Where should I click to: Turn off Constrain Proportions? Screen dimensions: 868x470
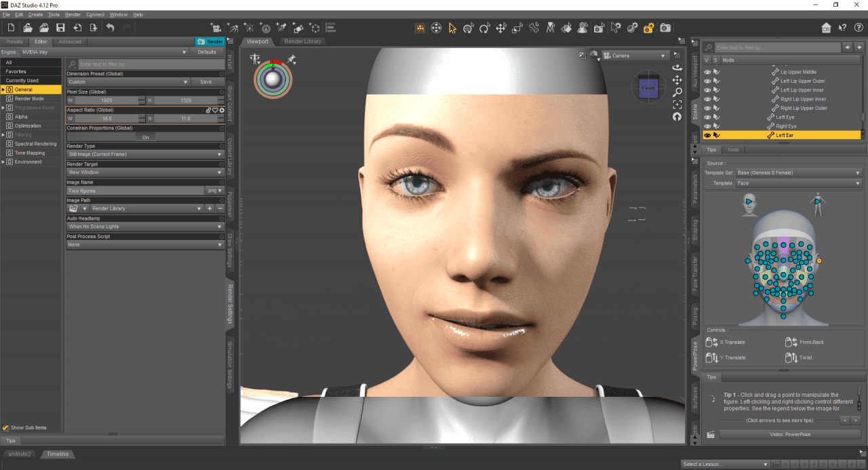(x=145, y=138)
